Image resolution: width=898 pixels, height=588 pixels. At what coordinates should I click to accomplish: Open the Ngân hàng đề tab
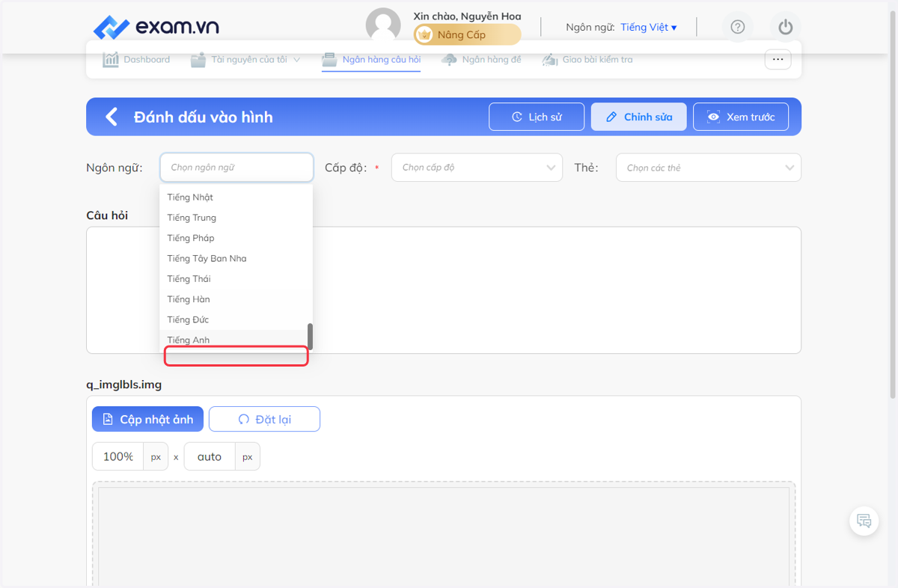(492, 59)
